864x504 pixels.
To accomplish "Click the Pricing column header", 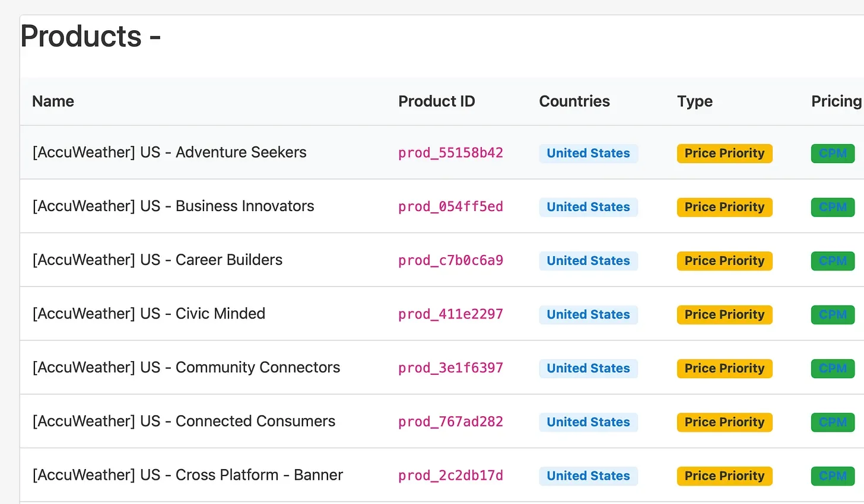I will coord(836,101).
